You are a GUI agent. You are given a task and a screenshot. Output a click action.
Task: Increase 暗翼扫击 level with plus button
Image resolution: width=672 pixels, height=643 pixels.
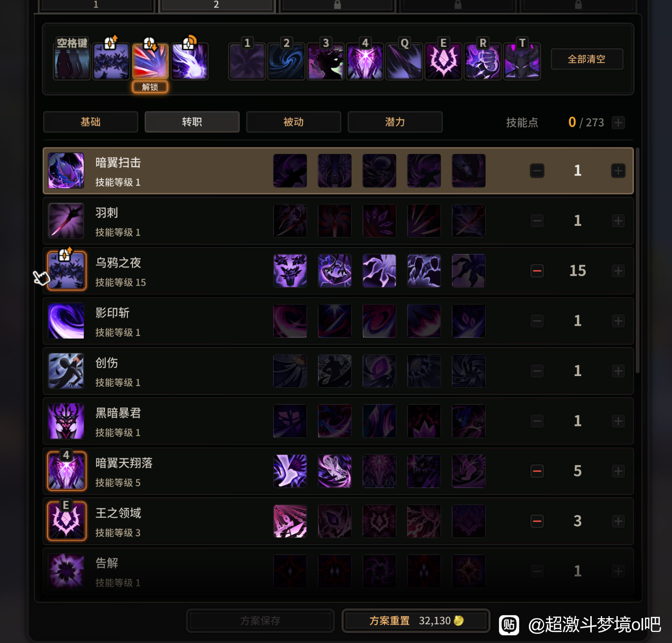618,171
